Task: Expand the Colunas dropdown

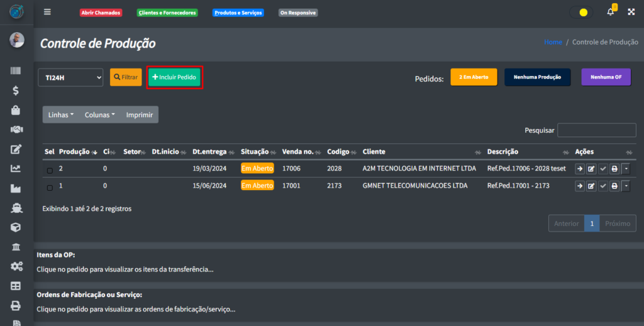Action: pyautogui.click(x=99, y=115)
